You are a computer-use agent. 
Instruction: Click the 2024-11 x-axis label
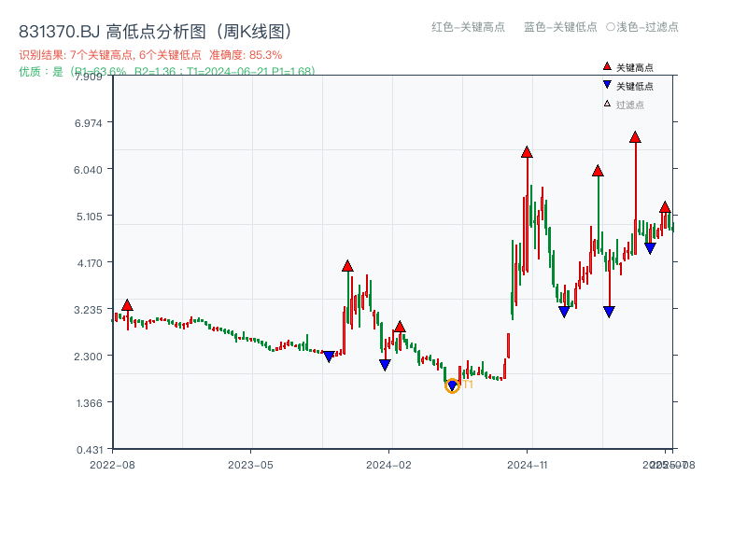click(527, 463)
